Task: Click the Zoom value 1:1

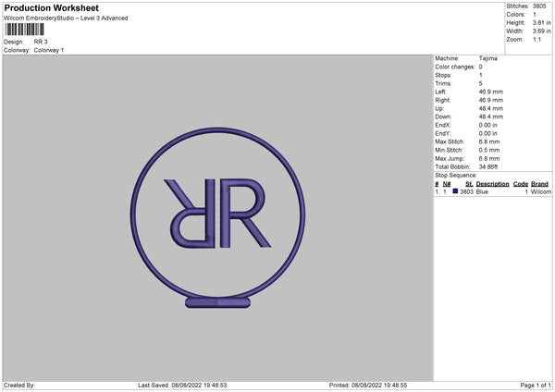Action: click(536, 39)
